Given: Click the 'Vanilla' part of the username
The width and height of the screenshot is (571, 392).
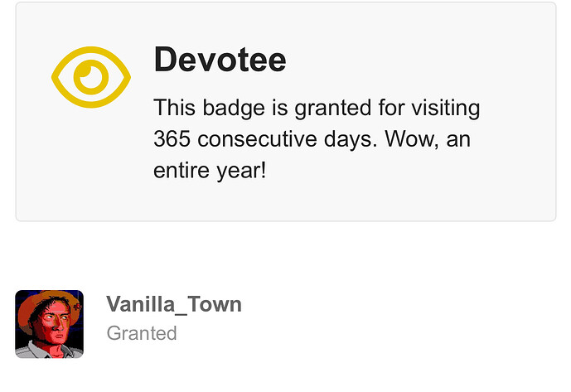Looking at the screenshot, I should tap(140, 304).
